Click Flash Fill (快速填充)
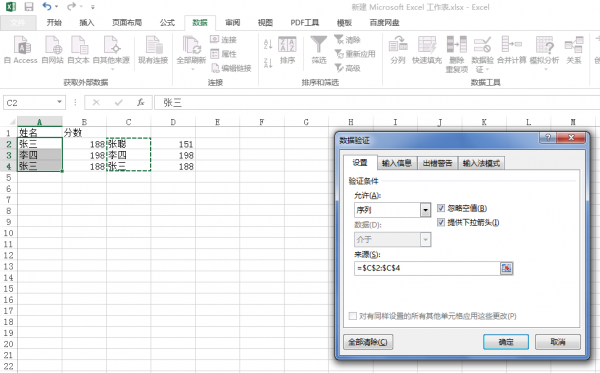Viewport: 600px width, 373px height. pyautogui.click(x=427, y=50)
